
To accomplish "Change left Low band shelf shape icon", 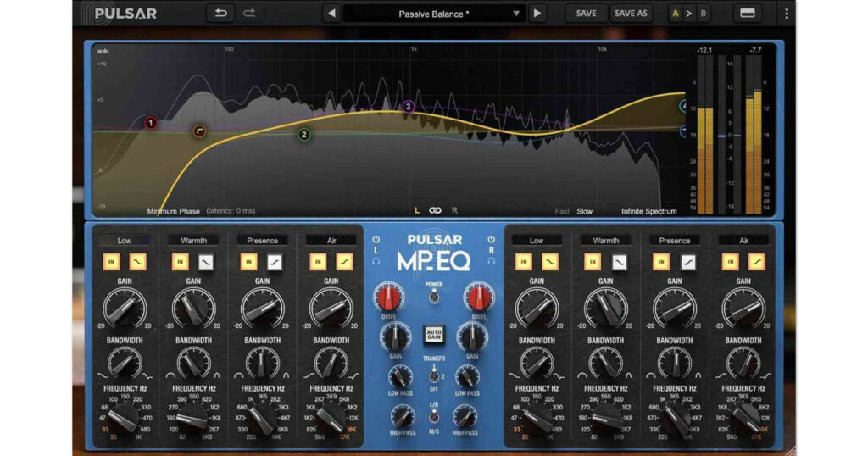I will [x=137, y=262].
